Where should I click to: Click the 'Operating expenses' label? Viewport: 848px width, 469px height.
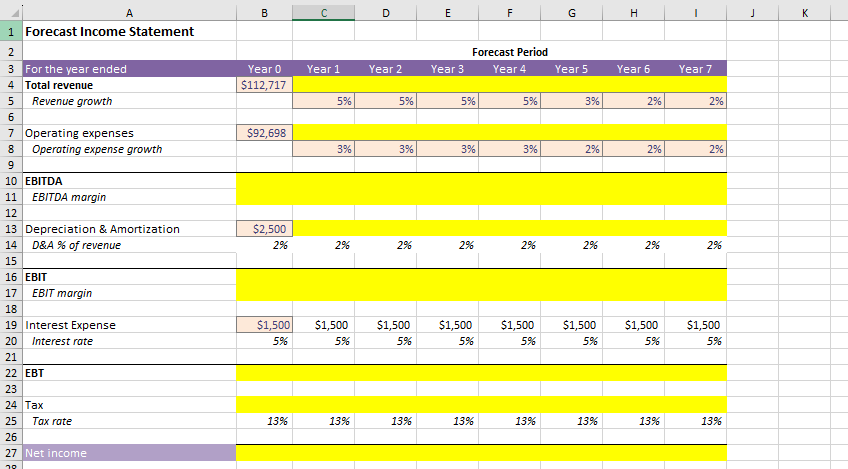pos(80,133)
